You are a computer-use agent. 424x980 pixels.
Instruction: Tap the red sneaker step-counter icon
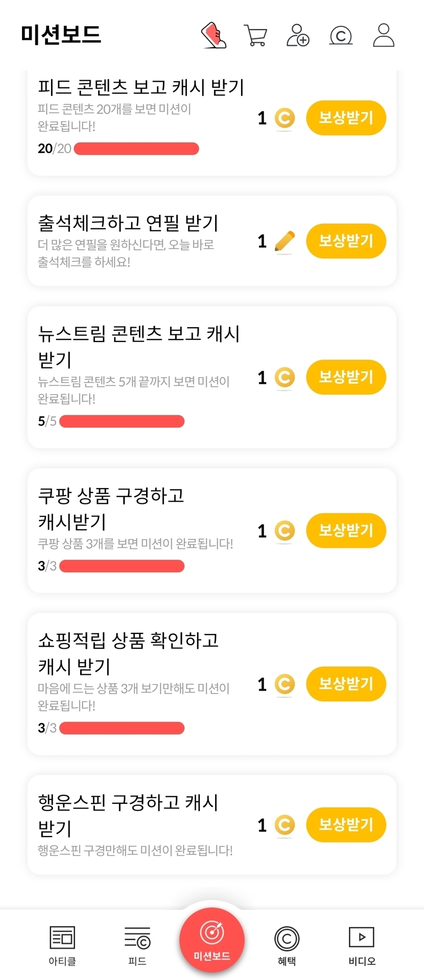(214, 35)
